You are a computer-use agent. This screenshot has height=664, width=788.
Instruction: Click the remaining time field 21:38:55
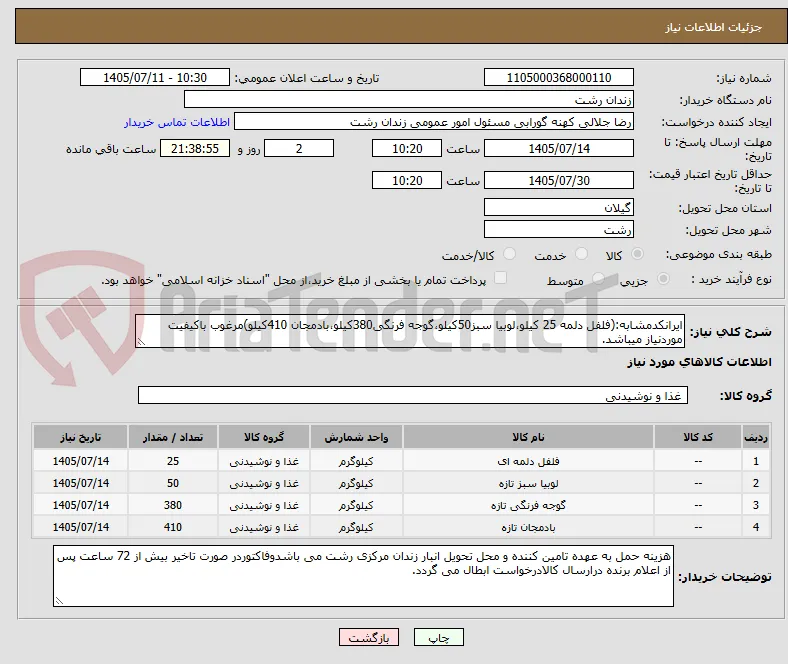tap(195, 148)
